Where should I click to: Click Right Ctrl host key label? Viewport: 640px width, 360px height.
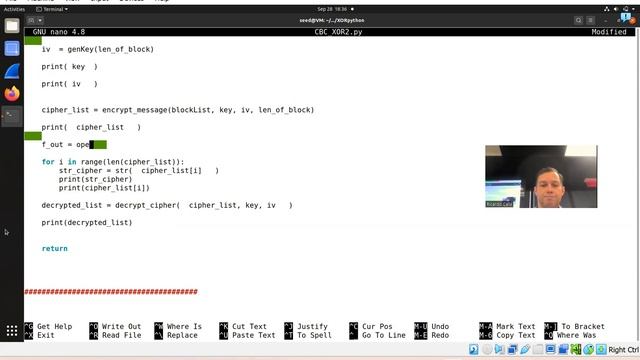pos(623,350)
